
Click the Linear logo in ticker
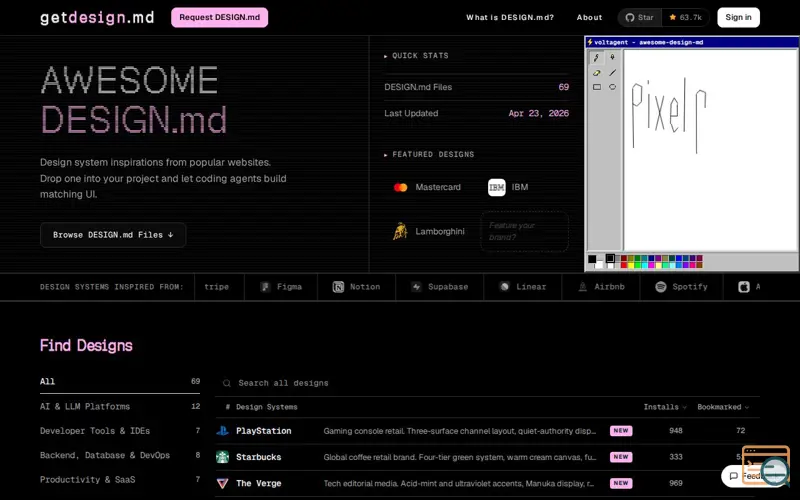[x=505, y=287]
